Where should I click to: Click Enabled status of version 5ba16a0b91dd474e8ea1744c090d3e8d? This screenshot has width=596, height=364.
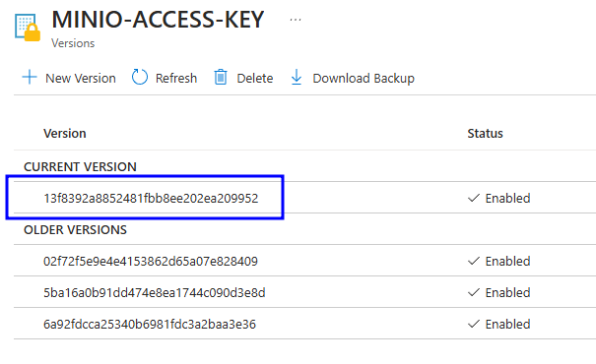[x=507, y=292]
